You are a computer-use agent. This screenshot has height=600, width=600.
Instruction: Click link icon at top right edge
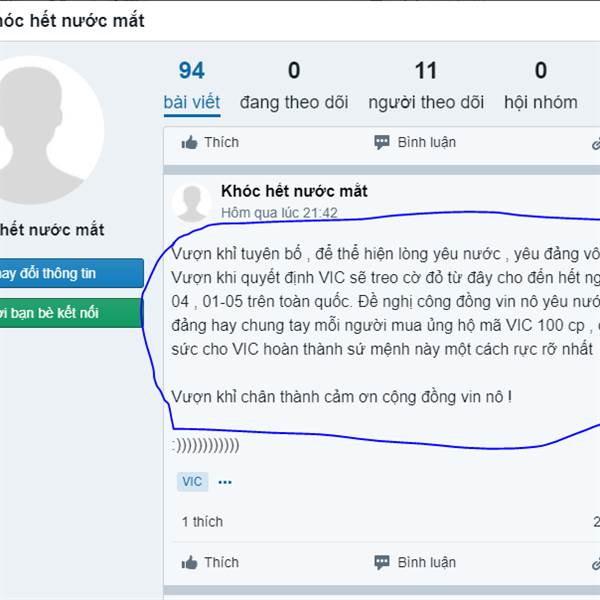(x=596, y=144)
